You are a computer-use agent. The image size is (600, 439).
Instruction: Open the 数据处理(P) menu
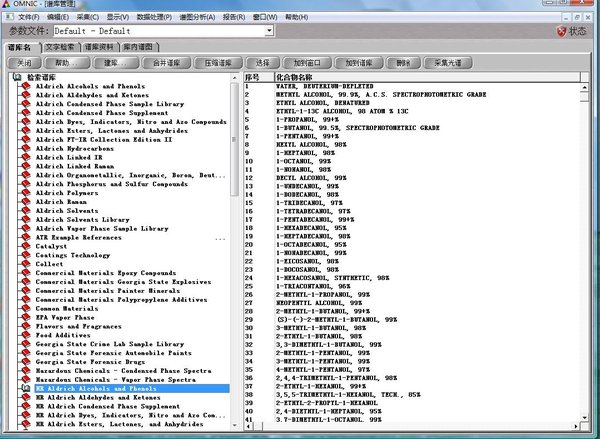pyautogui.click(x=154, y=17)
